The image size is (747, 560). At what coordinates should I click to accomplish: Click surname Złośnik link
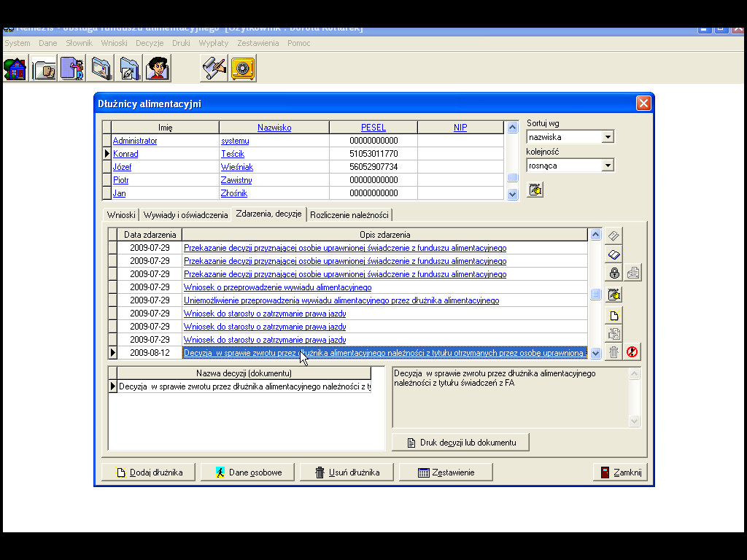pyautogui.click(x=234, y=193)
